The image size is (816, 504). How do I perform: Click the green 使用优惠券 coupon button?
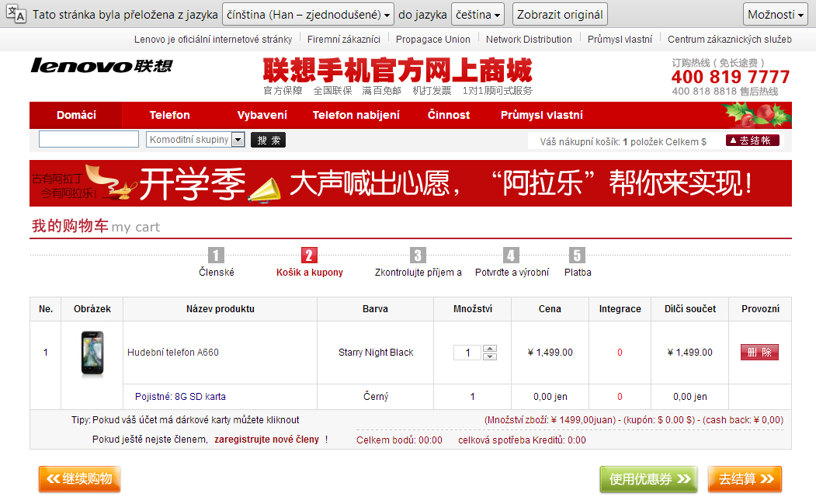(x=648, y=479)
